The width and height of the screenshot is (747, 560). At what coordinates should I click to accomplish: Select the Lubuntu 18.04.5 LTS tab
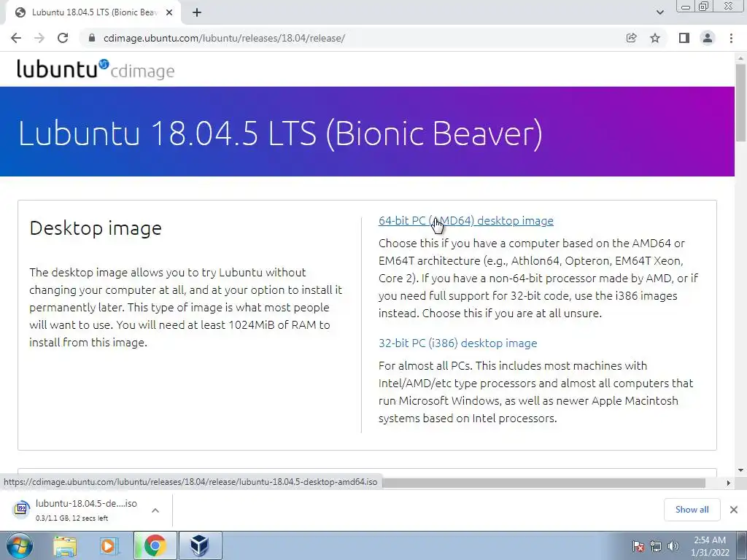93,13
